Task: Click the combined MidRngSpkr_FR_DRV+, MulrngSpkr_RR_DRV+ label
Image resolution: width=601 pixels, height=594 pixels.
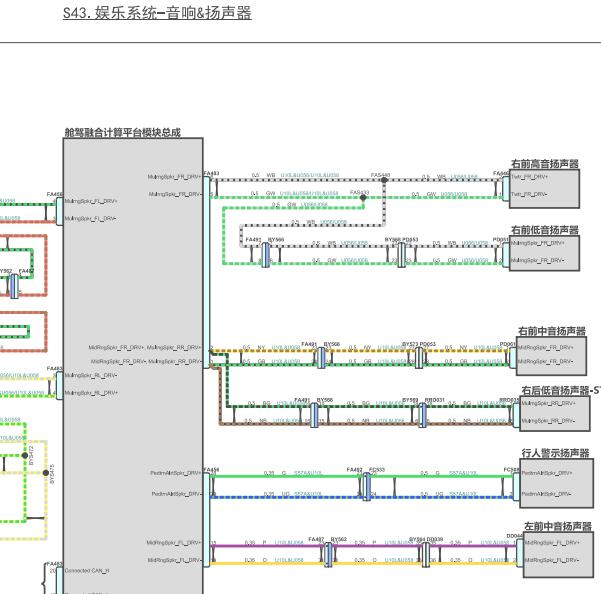Action: click(x=145, y=348)
